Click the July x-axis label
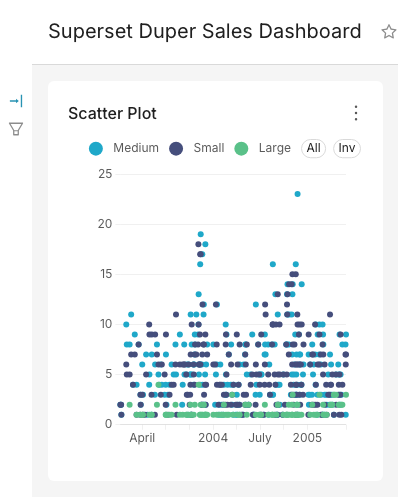 [260, 438]
